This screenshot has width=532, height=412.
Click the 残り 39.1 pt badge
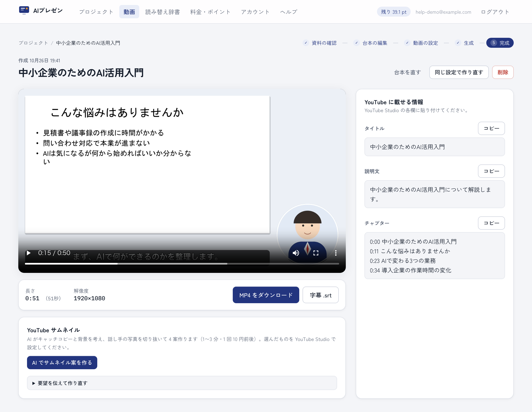(x=393, y=12)
